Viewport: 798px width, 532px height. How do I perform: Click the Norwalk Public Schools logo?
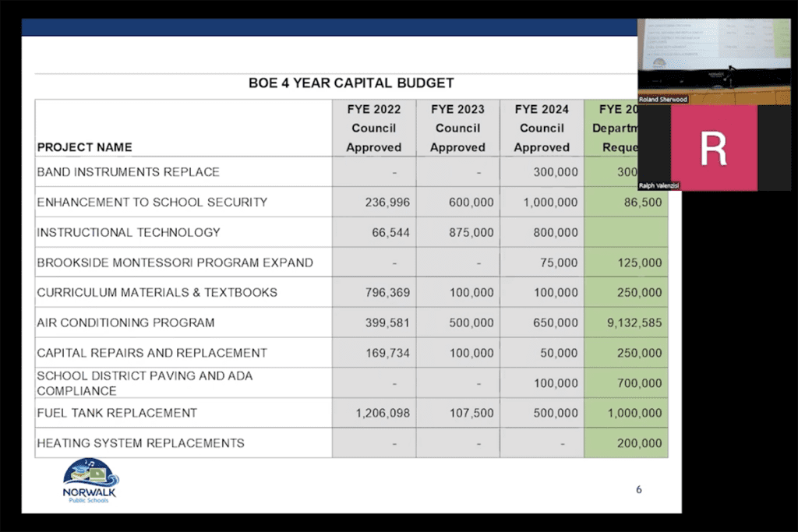90,481
